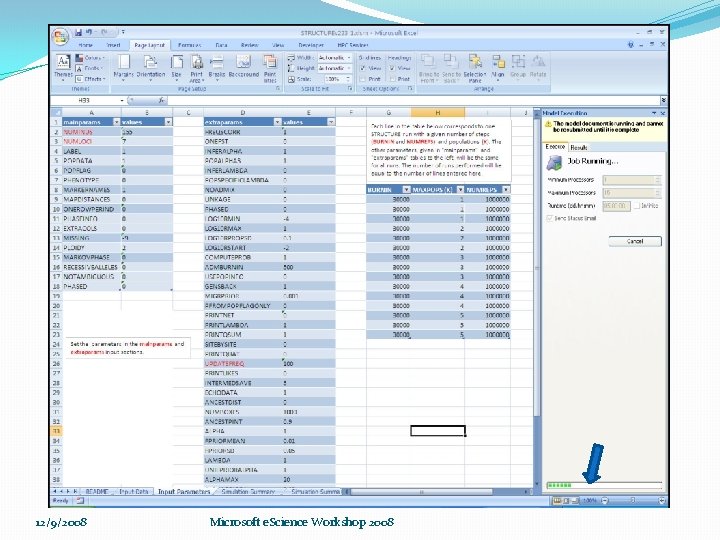Screen dimensions: 720x540
Task: Open the Themes gallery
Action: coord(63,67)
